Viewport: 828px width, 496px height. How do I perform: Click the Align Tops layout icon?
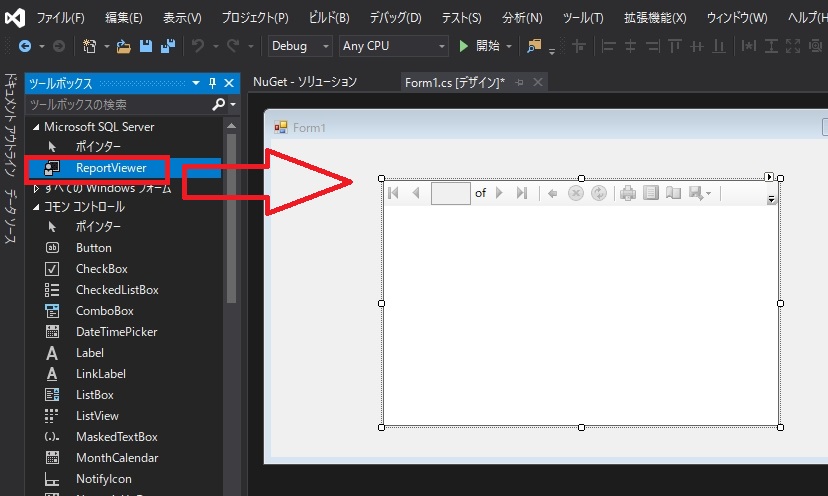[674, 46]
